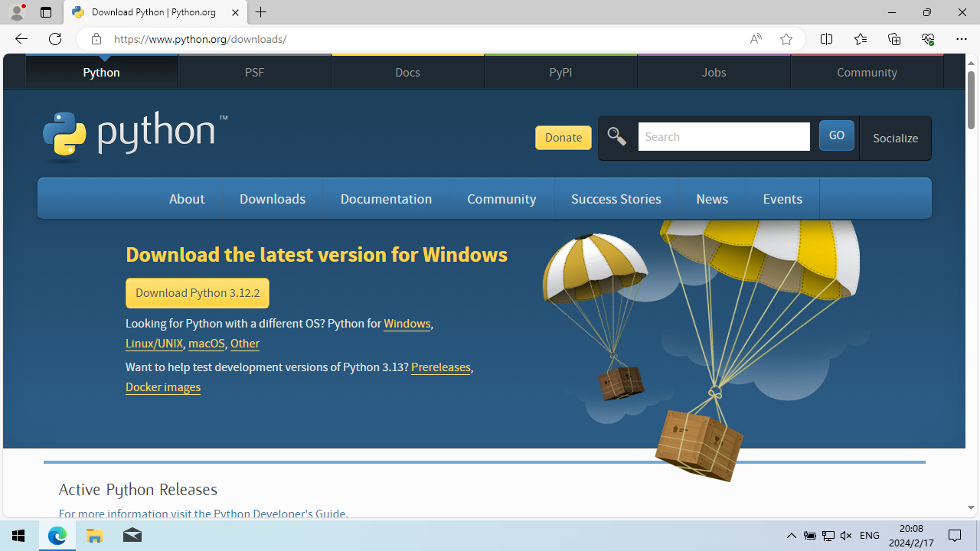
Task: Focus the Search input field
Action: coord(724,137)
